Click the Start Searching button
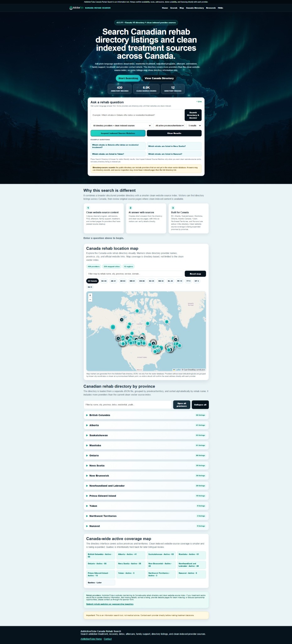The image size is (292, 644). (x=128, y=78)
